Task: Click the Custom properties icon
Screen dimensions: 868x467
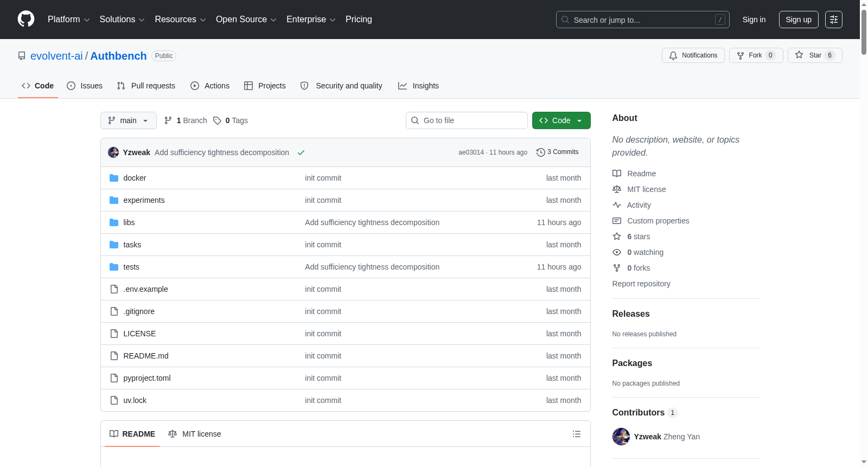Action: (617, 221)
